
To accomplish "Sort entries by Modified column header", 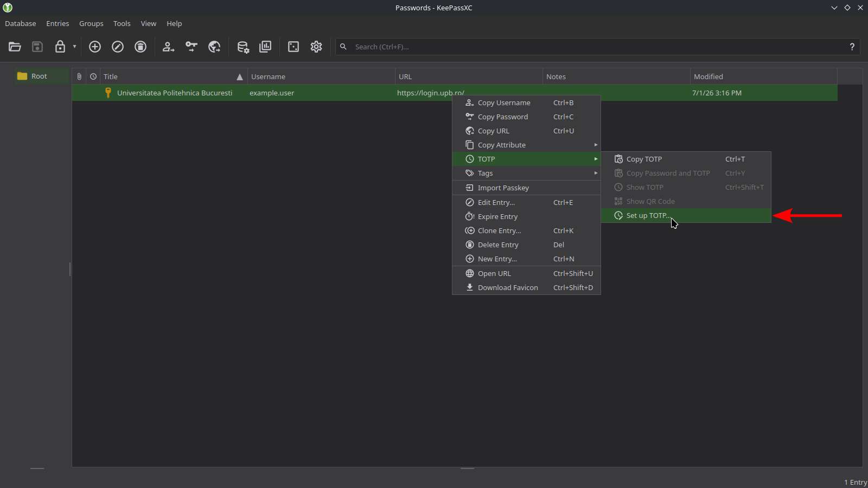I will point(764,76).
